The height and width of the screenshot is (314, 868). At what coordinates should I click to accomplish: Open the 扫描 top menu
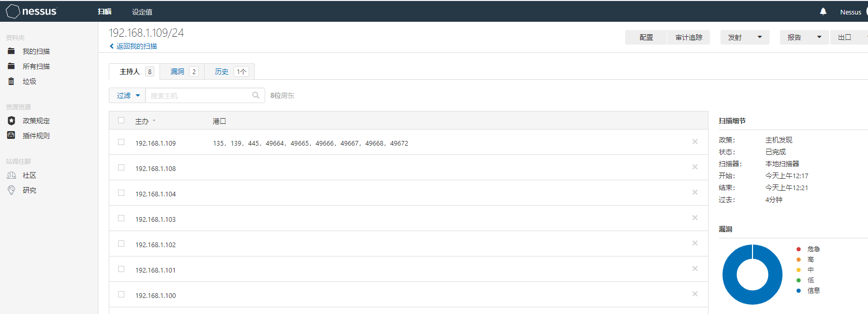[105, 11]
